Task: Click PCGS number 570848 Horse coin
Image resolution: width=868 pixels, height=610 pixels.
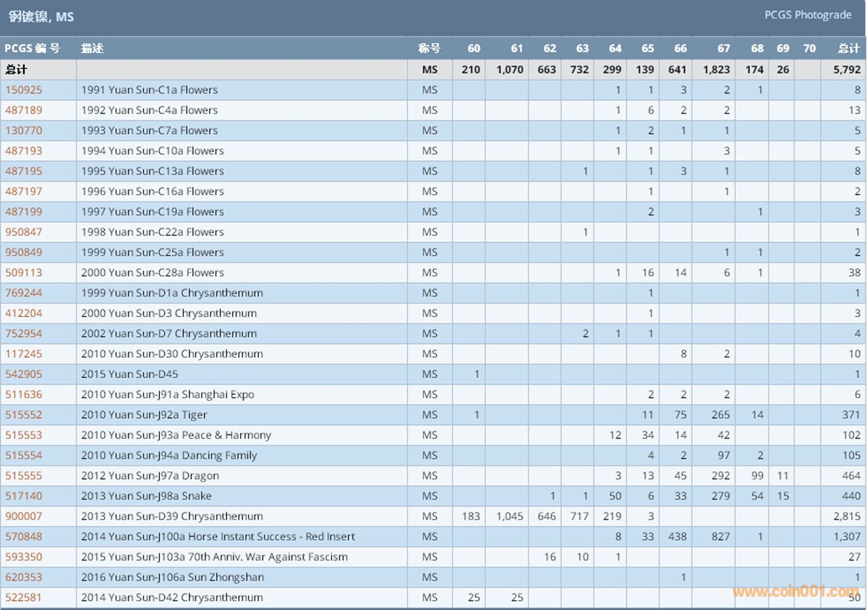Action: coord(23,537)
